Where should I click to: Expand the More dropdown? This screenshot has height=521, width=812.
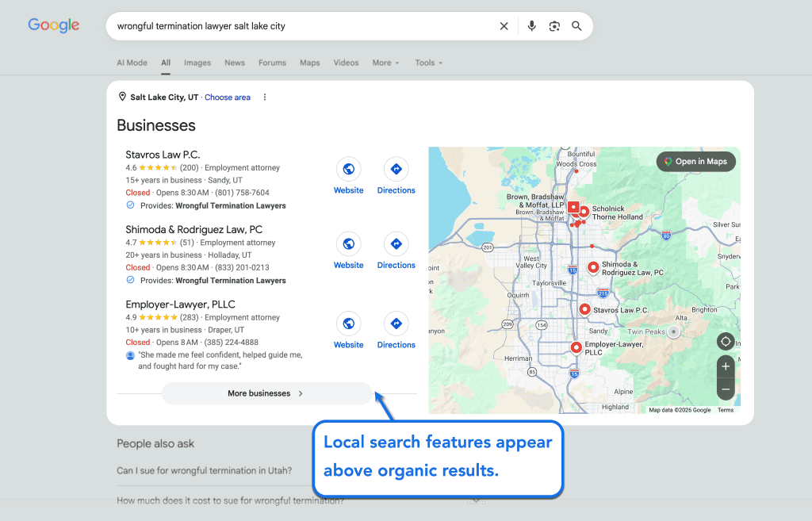pos(386,63)
